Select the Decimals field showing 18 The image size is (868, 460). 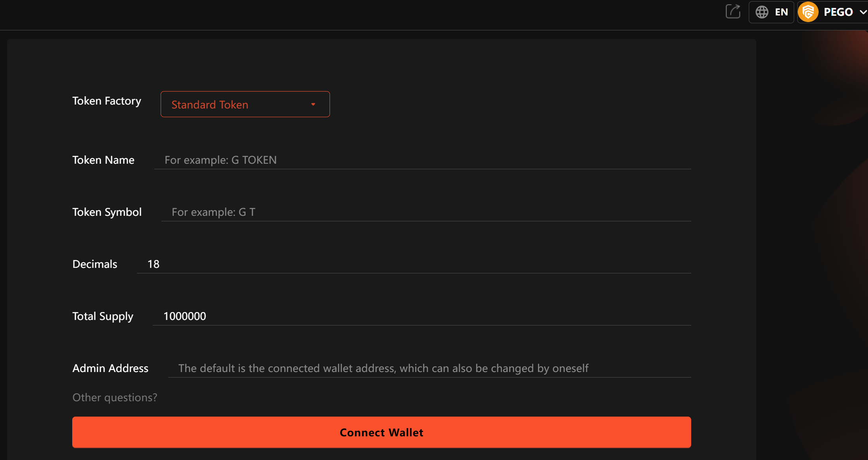[x=414, y=264]
